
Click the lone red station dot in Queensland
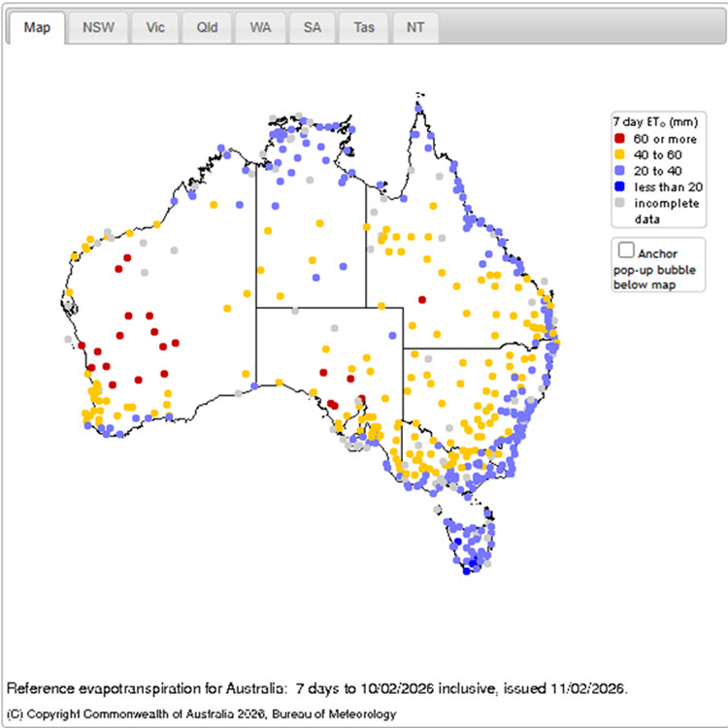click(x=421, y=300)
